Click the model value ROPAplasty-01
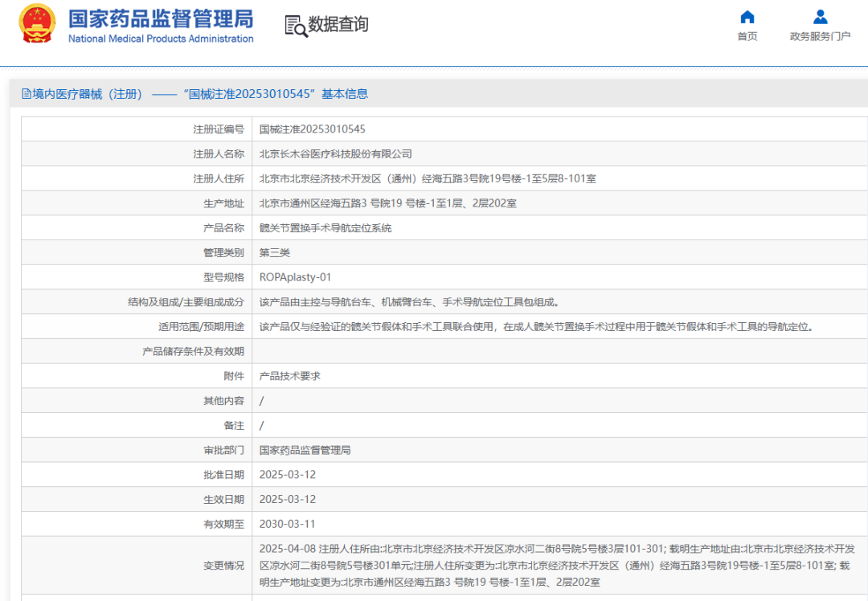This screenshot has height=601, width=868. [295, 277]
